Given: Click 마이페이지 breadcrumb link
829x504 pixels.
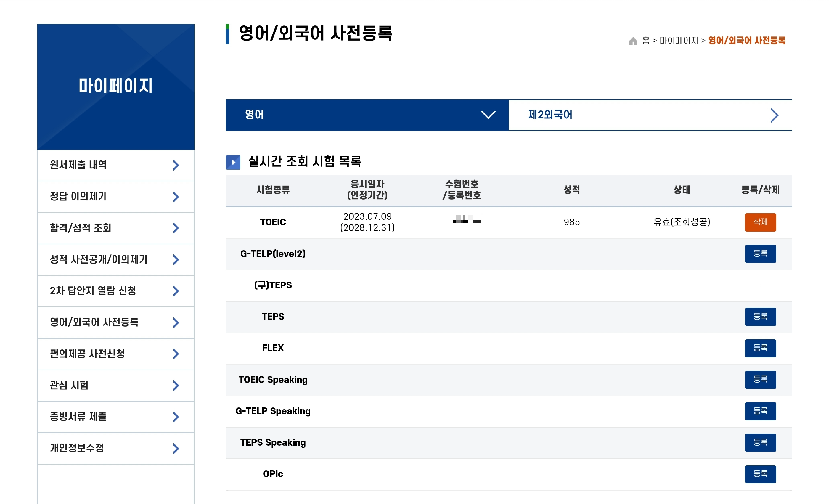Looking at the screenshot, I should 679,41.
